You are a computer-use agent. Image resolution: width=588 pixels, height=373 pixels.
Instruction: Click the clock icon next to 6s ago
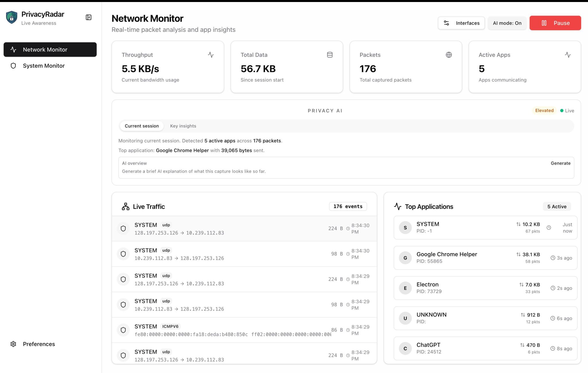[x=553, y=318]
